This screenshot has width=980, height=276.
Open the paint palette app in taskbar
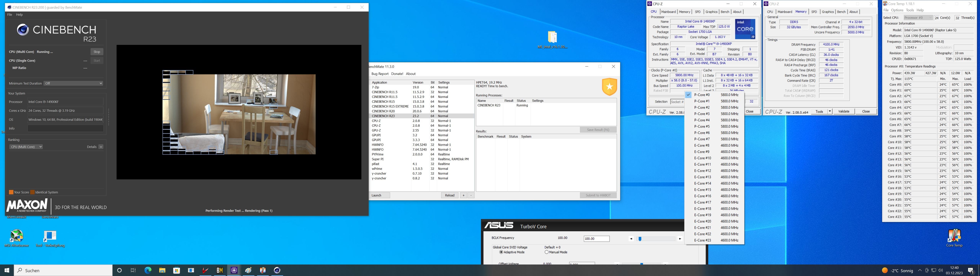point(248,270)
